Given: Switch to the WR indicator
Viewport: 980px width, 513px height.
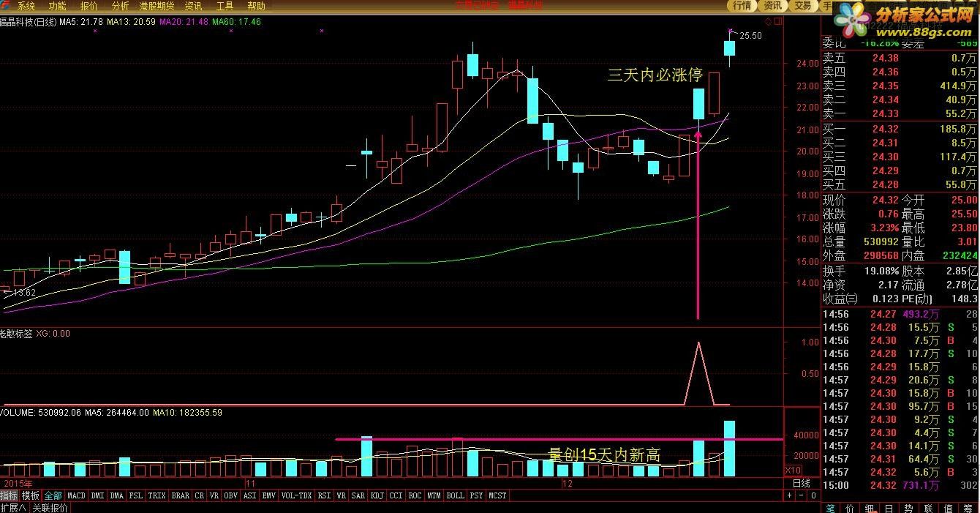Looking at the screenshot, I should (341, 495).
